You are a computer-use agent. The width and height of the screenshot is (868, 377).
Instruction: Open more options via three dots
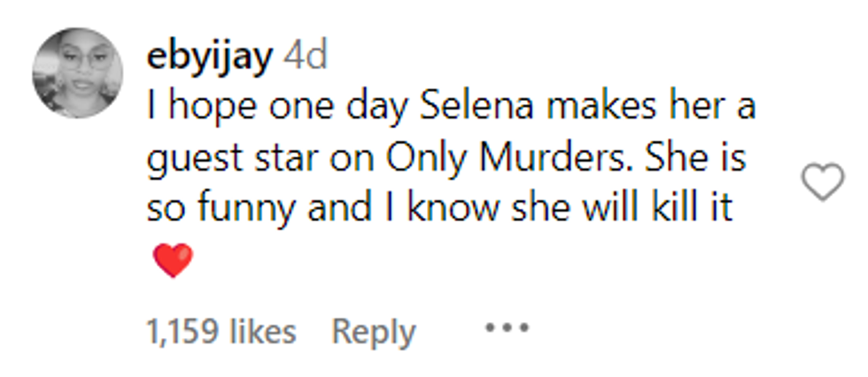pyautogui.click(x=507, y=329)
